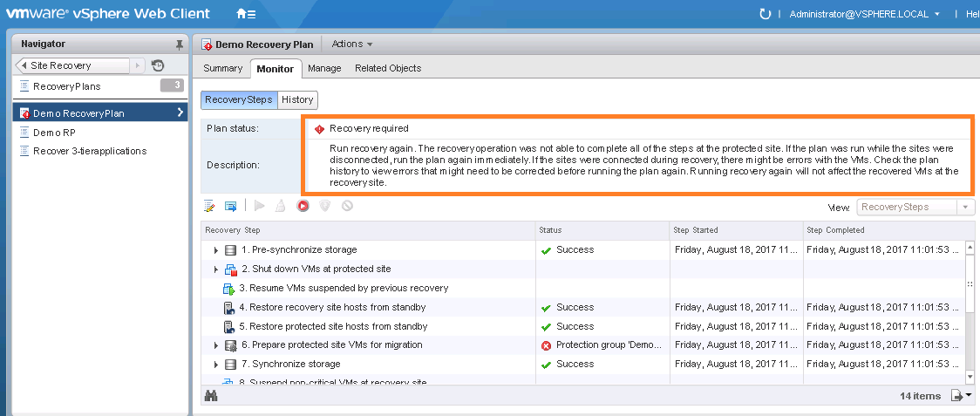
Task: Switch to the Related Objects tab
Action: click(x=388, y=68)
